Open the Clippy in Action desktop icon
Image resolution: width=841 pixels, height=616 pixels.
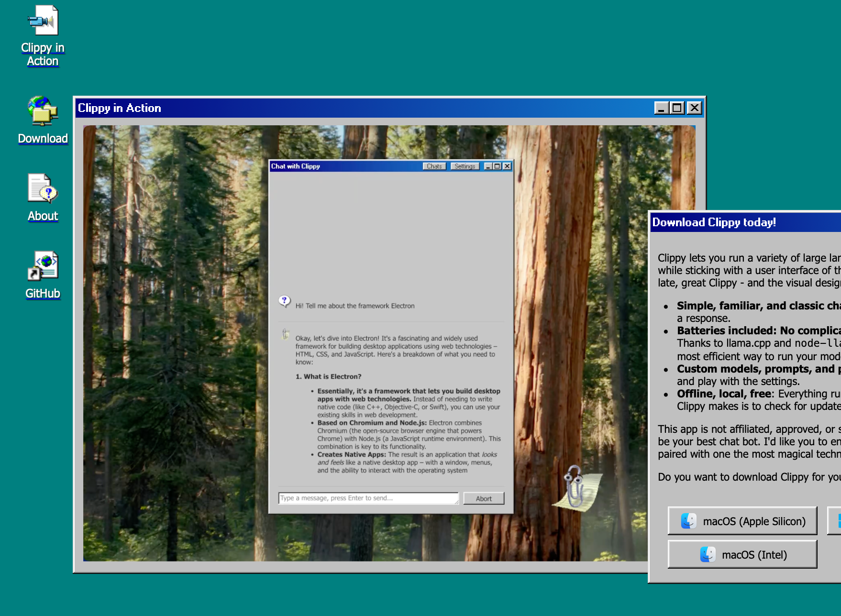point(43,36)
